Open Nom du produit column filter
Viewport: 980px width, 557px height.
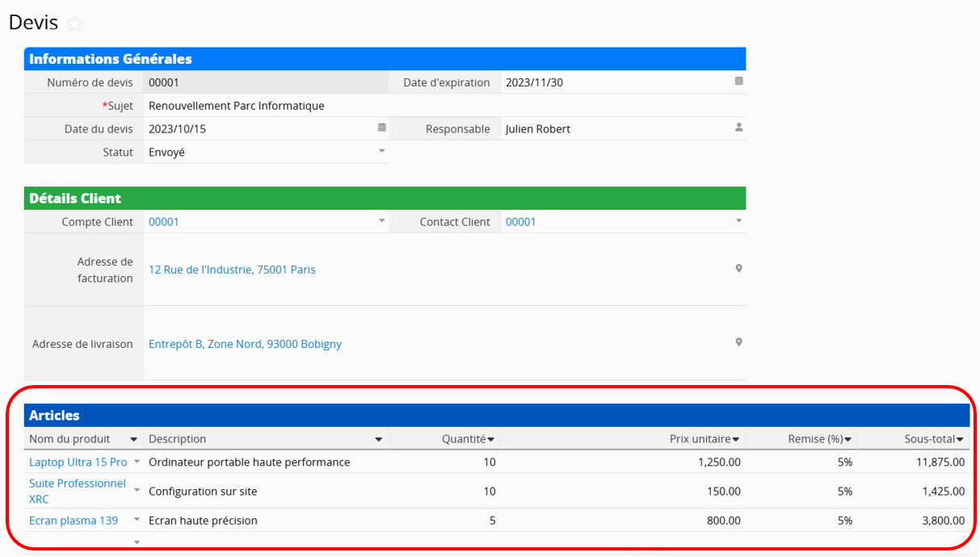(133, 439)
